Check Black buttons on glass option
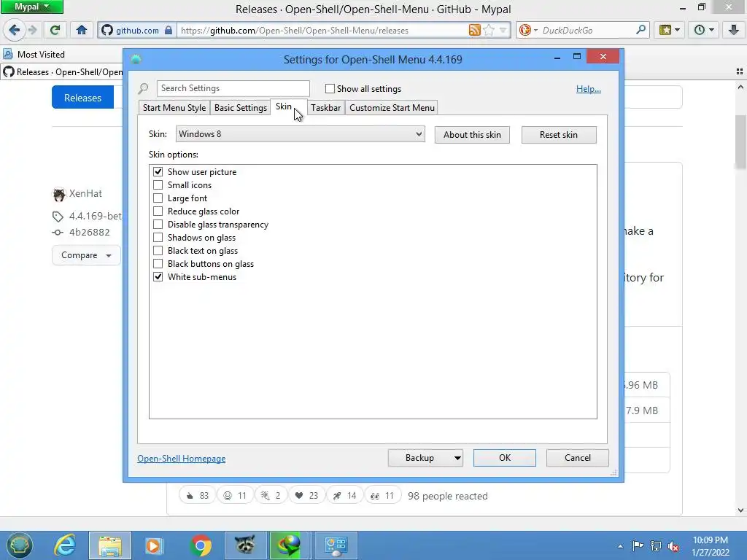Image resolution: width=747 pixels, height=560 pixels. coord(158,263)
